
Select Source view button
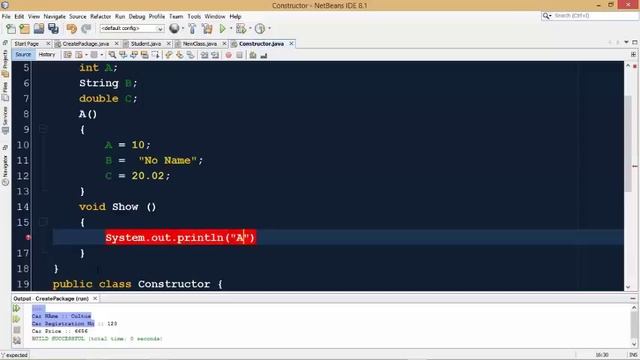click(23, 55)
